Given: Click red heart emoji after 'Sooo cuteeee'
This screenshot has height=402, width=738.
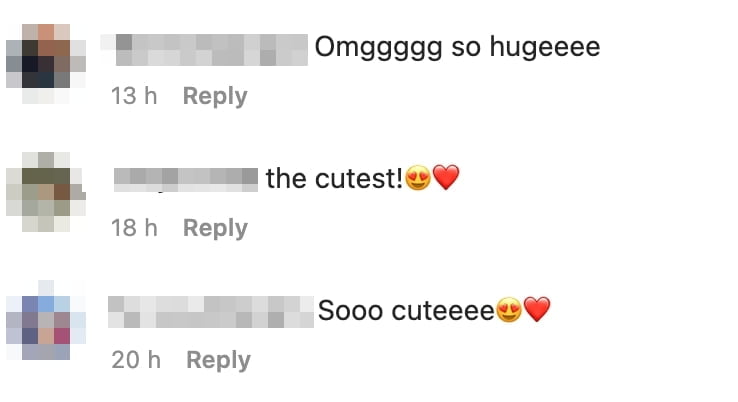Looking at the screenshot, I should (537, 309).
